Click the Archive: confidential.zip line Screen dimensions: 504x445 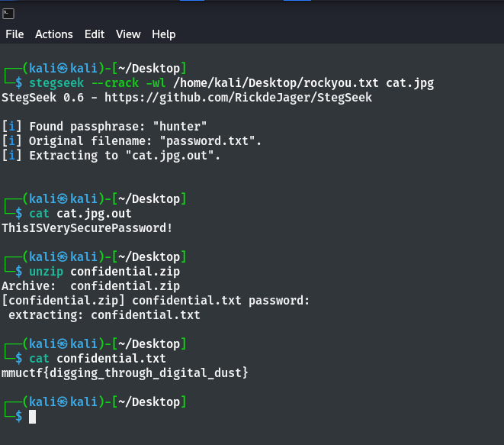point(91,286)
